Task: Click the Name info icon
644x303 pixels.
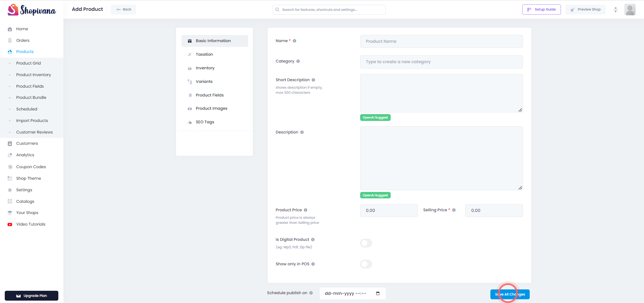Action: click(294, 41)
